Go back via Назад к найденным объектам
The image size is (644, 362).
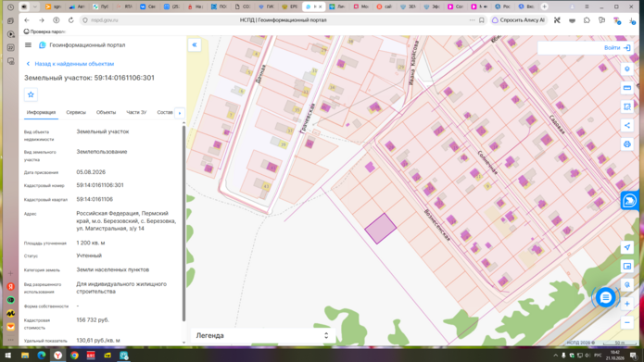pos(69,64)
